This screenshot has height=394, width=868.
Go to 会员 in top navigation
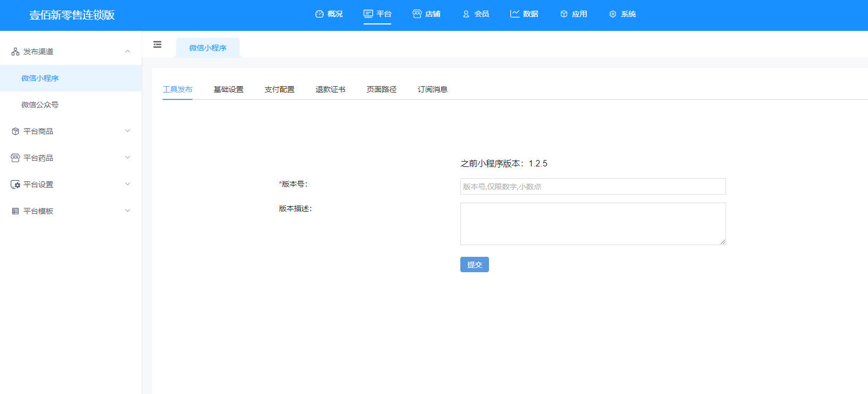pyautogui.click(x=476, y=14)
